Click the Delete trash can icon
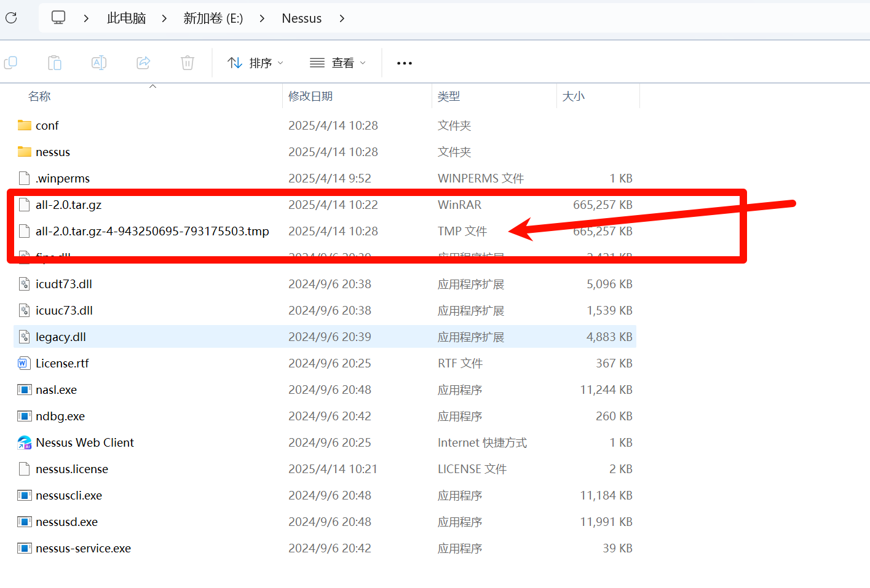 pos(188,63)
